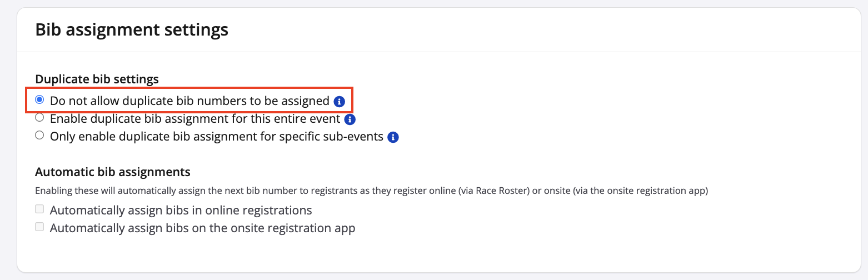This screenshot has height=280, width=868.
Task: Click "Automatically assign bibs in online registrations" label
Action: click(x=181, y=211)
